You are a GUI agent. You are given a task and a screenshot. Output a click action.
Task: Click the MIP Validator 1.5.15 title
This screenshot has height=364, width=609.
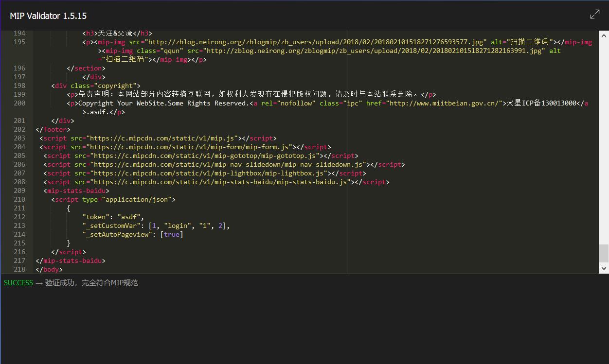point(48,16)
